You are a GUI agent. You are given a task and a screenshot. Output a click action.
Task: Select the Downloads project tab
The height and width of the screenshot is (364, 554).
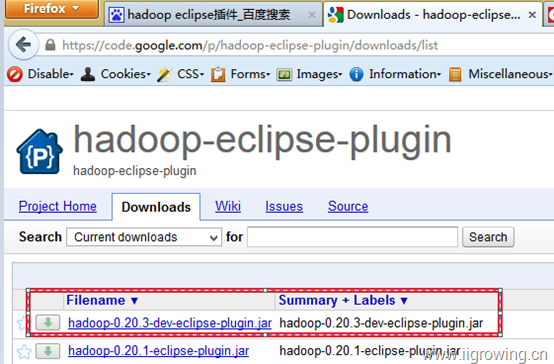tap(156, 207)
